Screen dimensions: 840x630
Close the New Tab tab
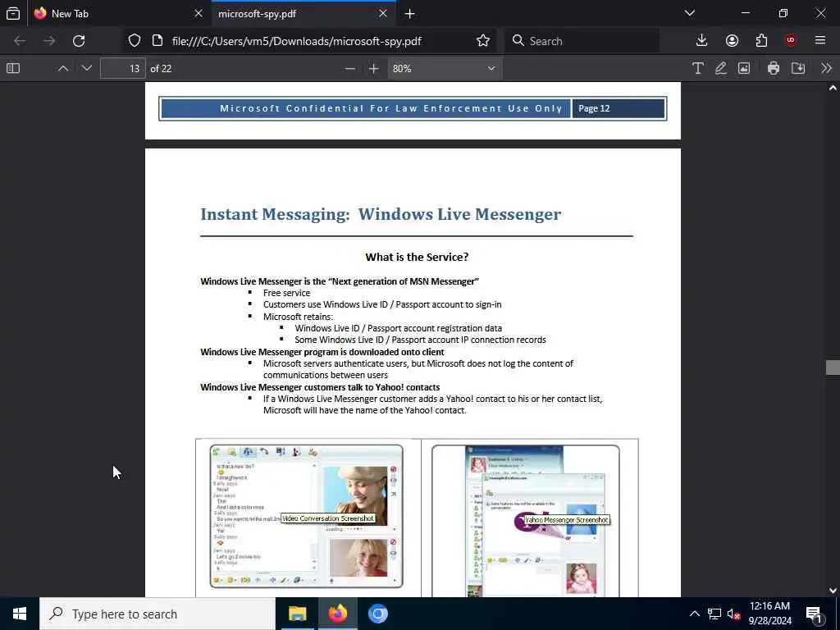[199, 14]
